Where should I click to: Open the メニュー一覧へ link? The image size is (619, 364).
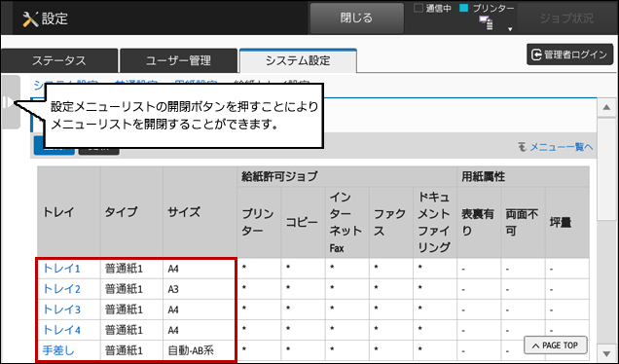pyautogui.click(x=561, y=147)
